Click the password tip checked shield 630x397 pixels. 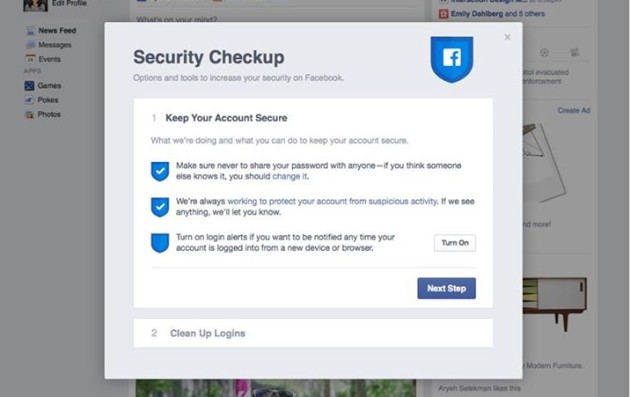point(160,171)
